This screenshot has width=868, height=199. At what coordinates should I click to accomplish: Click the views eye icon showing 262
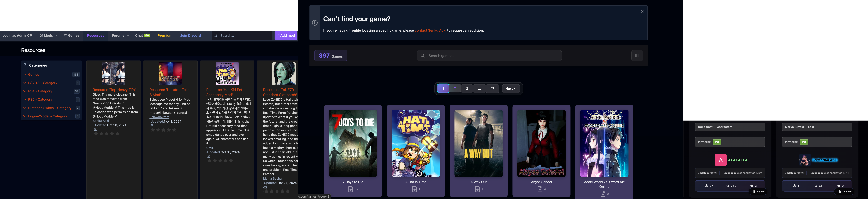coord(728,186)
